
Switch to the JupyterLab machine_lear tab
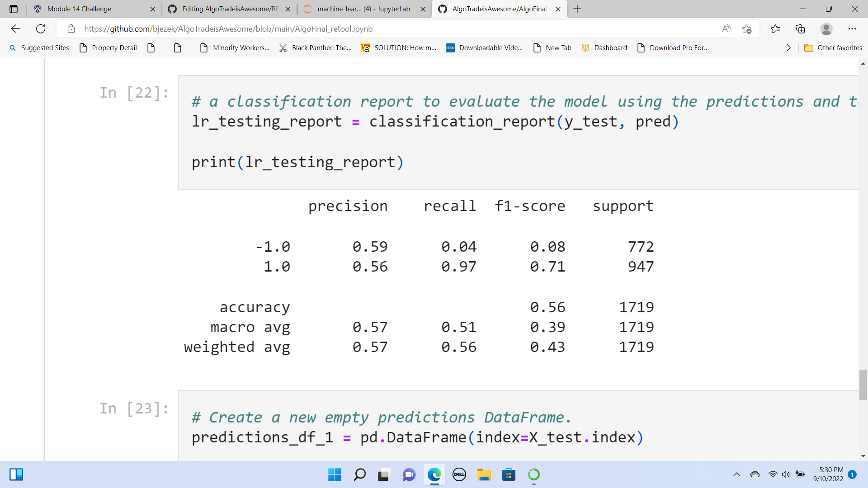[363, 9]
